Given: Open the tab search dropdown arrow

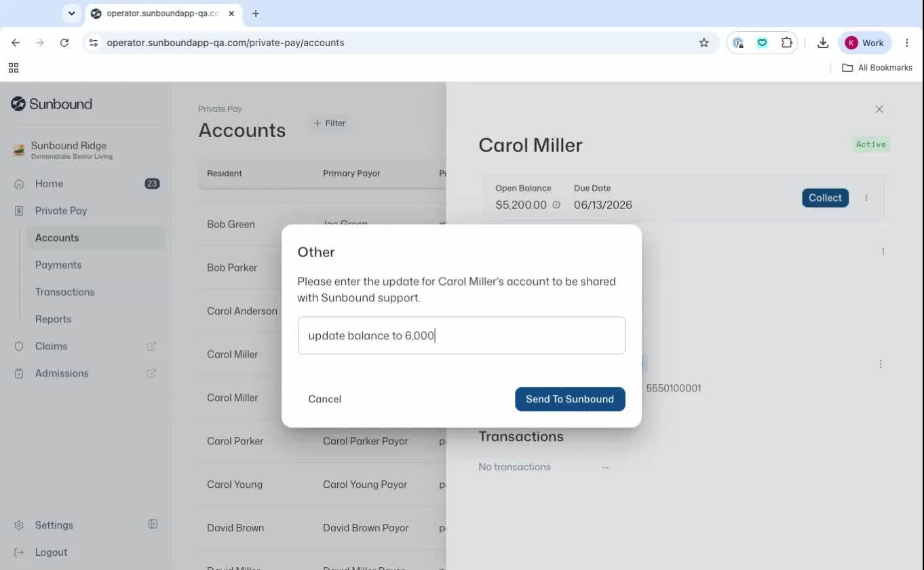Looking at the screenshot, I should click(x=71, y=14).
